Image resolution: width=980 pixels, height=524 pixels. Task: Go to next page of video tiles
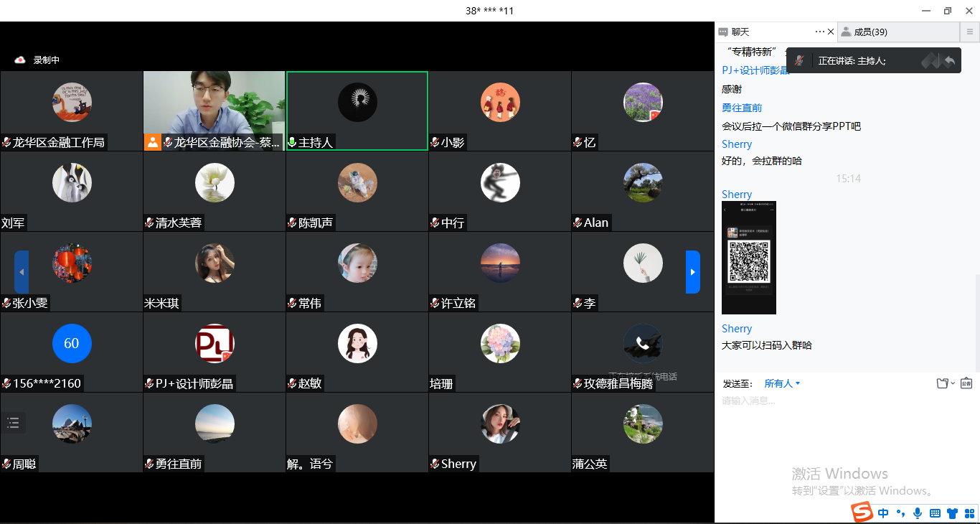693,272
